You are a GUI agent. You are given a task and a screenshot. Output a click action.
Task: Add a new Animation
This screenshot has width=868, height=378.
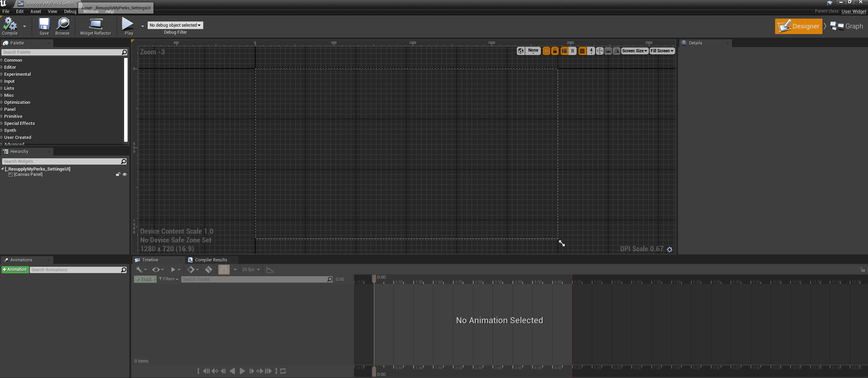15,270
